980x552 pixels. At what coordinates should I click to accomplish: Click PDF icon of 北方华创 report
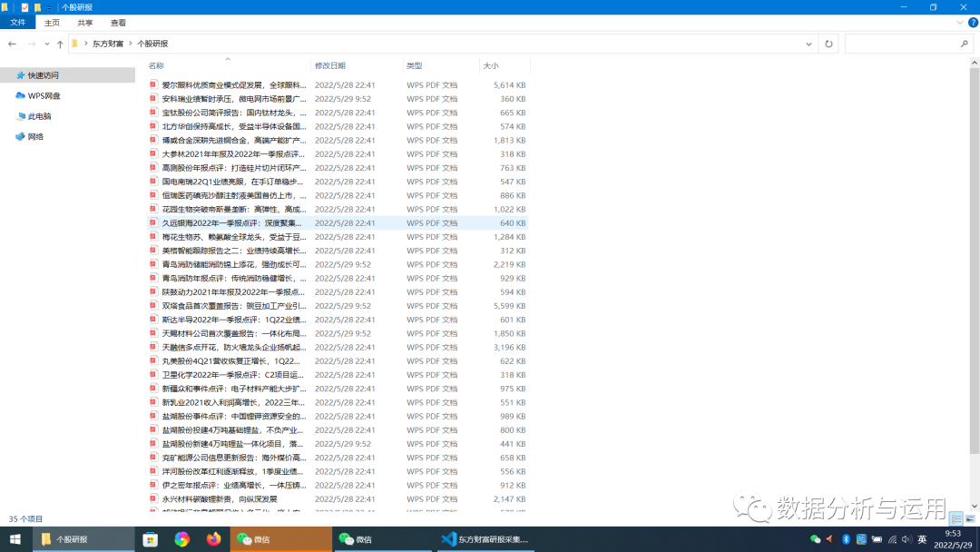(x=153, y=125)
